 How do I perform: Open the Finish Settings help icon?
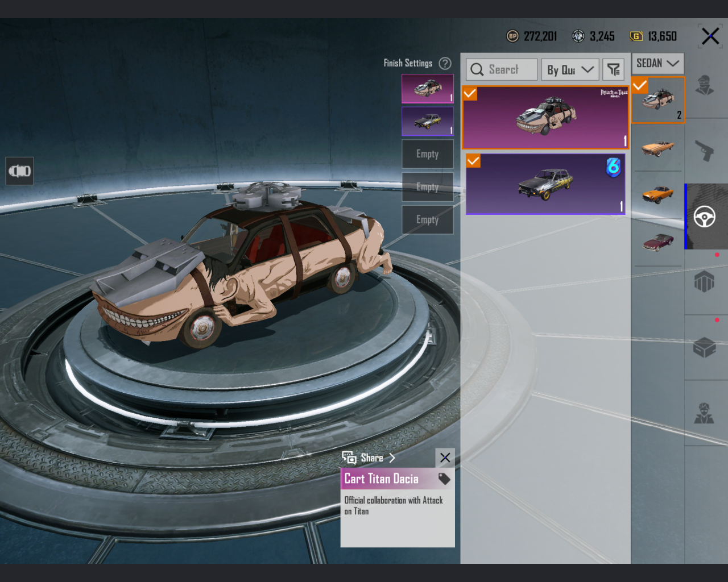pos(445,63)
